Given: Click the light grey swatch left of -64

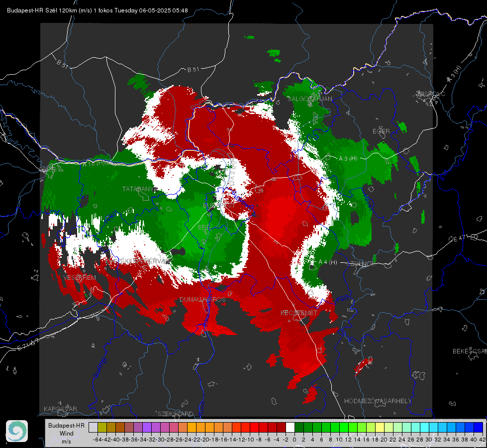Looking at the screenshot, I should click(x=93, y=427).
